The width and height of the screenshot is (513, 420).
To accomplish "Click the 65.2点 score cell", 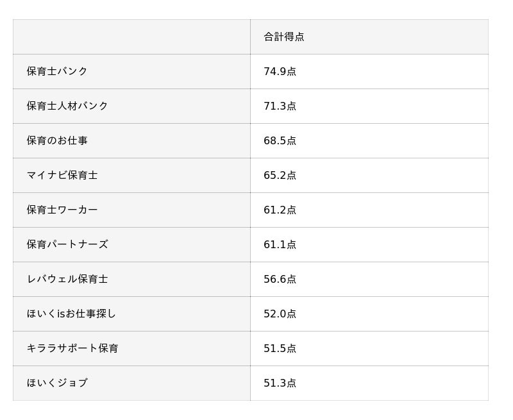I will pyautogui.click(x=280, y=175).
